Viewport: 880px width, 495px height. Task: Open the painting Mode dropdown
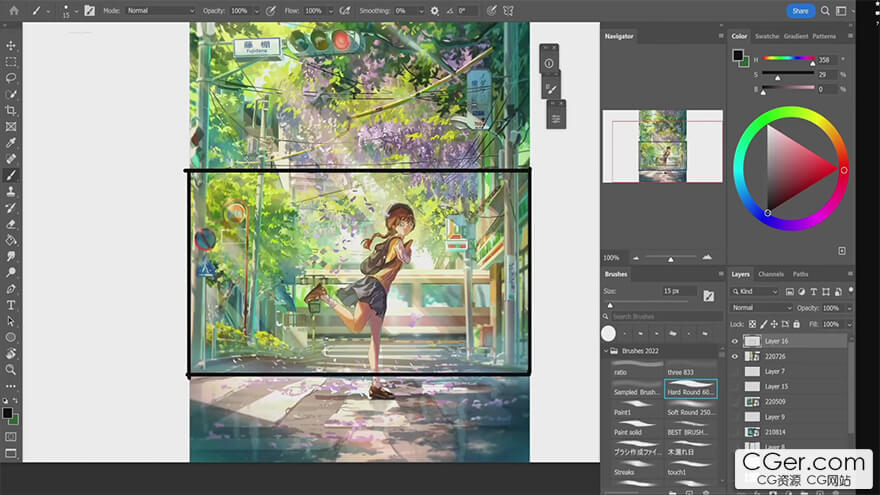pyautogui.click(x=161, y=11)
